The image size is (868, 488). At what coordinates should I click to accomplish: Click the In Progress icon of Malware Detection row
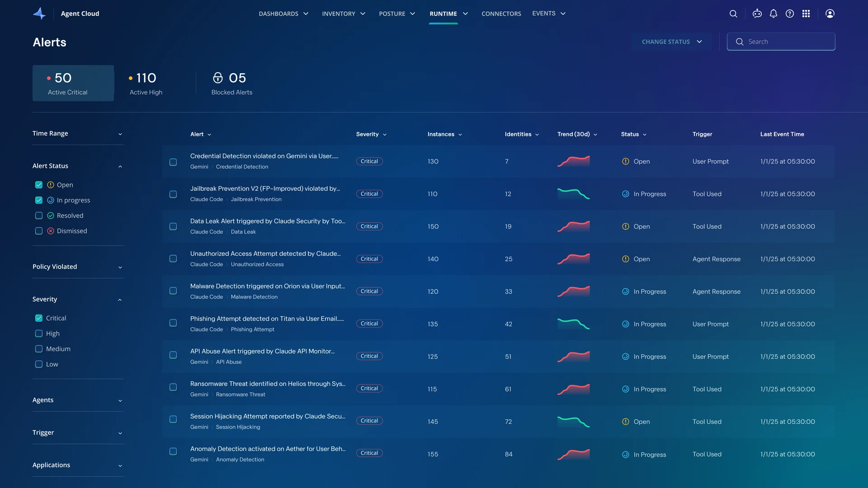coord(626,291)
